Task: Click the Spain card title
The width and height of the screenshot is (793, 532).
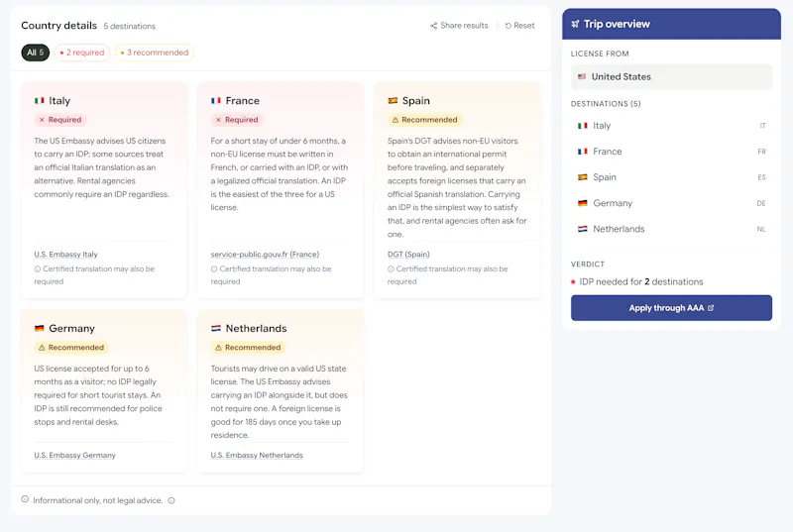Action: 416,101
